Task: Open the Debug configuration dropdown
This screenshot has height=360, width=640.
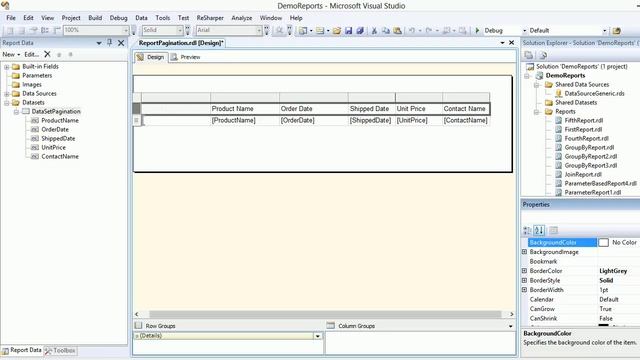Action: [524, 31]
